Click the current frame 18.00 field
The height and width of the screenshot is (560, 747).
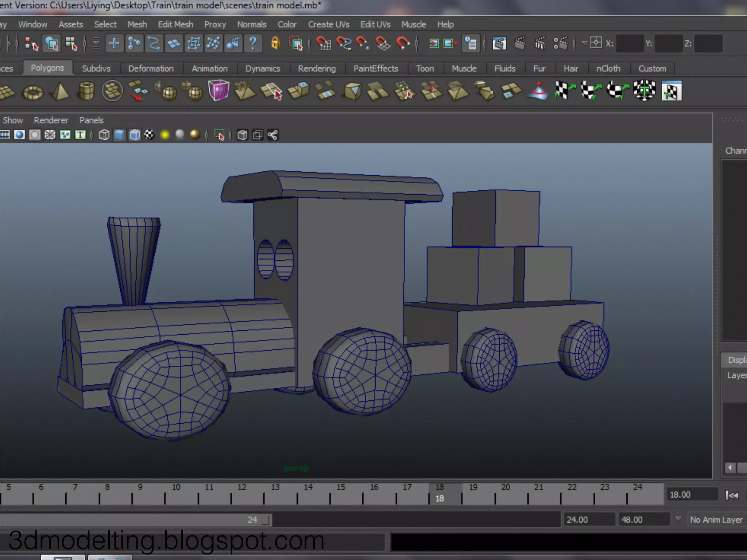(692, 495)
